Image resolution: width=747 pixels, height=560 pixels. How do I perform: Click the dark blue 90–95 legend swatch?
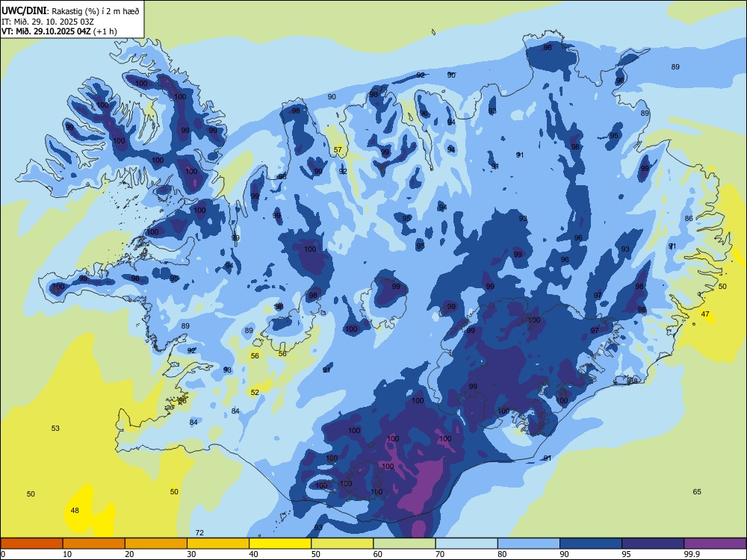591,544
